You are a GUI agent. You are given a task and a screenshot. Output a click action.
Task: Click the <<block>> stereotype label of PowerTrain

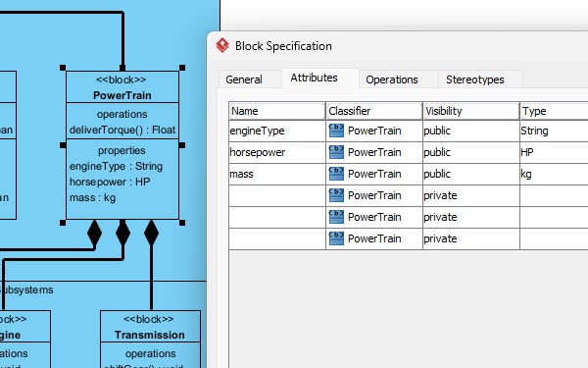click(122, 79)
